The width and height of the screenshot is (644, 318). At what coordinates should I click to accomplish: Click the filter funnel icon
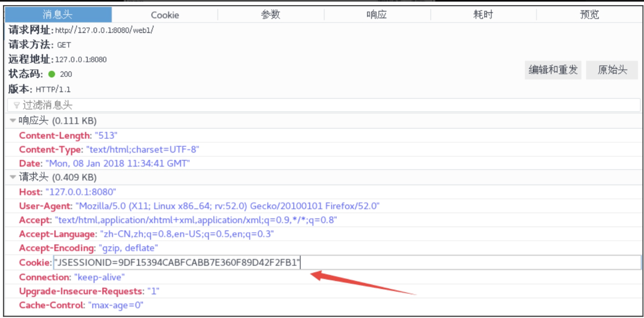pos(16,105)
